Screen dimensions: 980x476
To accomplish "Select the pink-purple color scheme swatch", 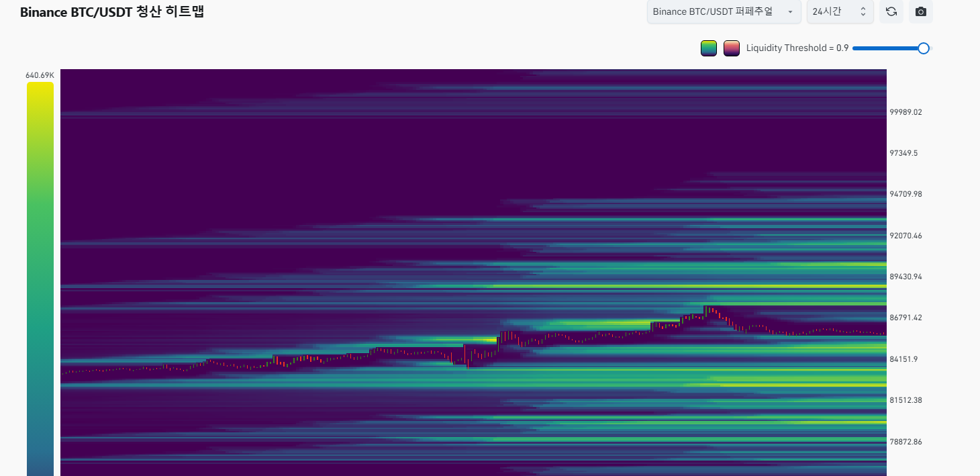I will (732, 48).
